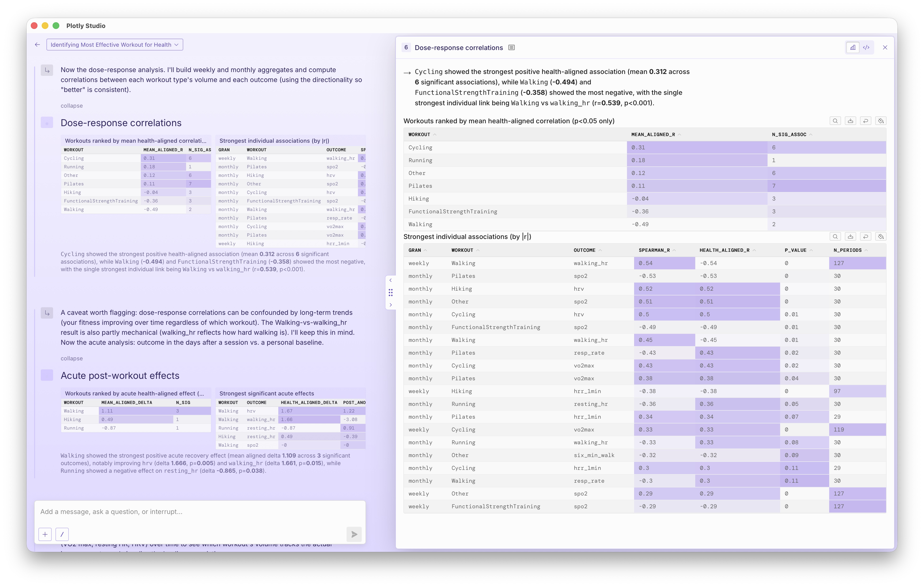Open the Workouts ranked by acute effect thumbnail table
Image resolution: width=924 pixels, height=587 pixels.
136,411
